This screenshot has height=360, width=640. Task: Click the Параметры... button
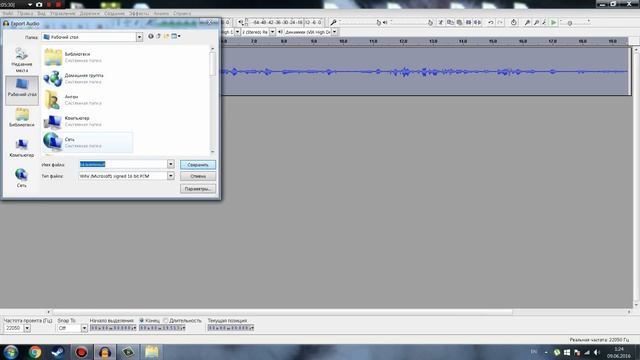pyautogui.click(x=198, y=189)
